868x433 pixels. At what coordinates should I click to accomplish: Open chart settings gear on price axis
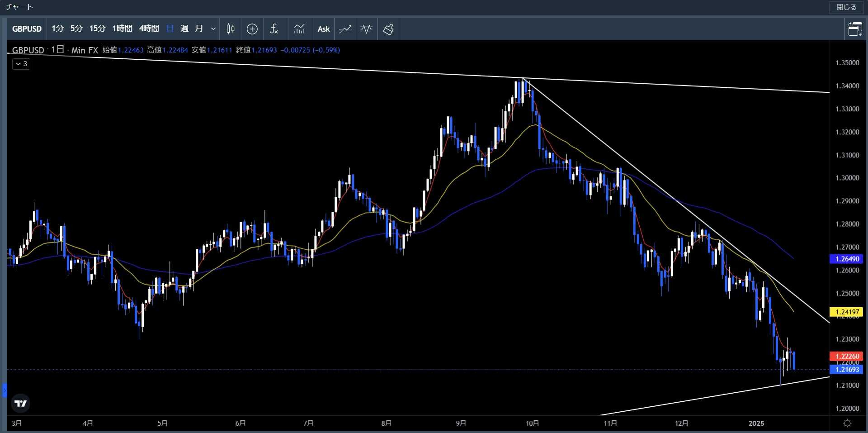pos(848,423)
